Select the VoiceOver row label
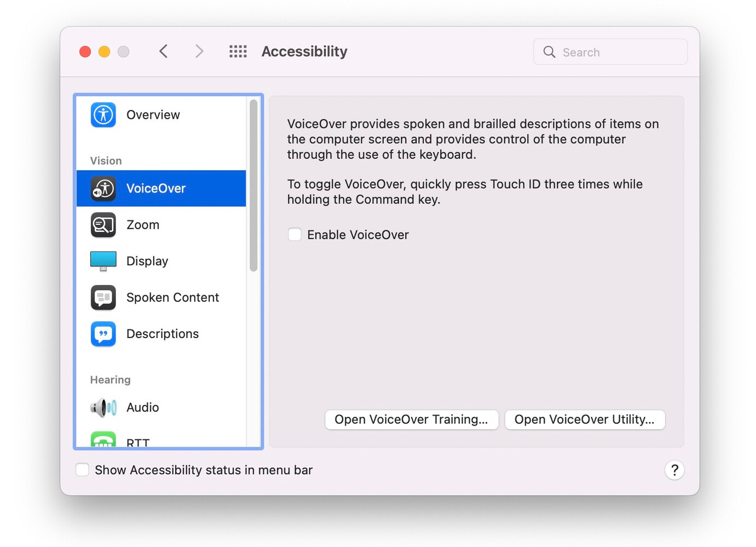This screenshot has height=547, width=756. point(156,188)
